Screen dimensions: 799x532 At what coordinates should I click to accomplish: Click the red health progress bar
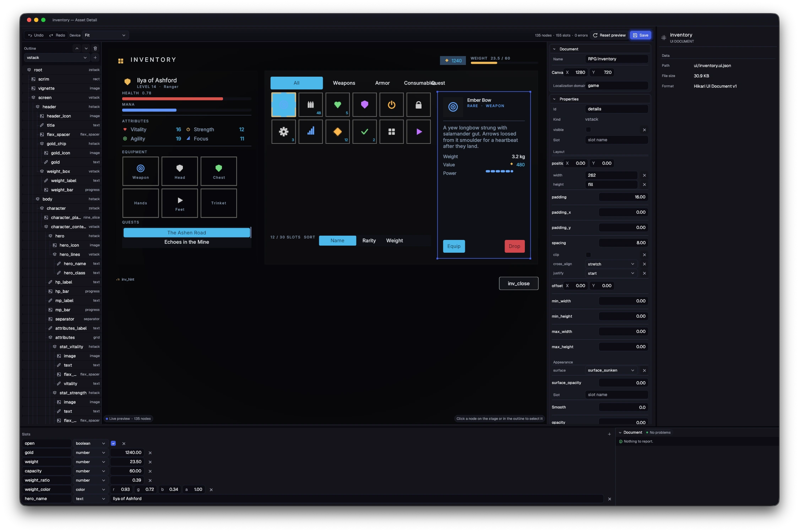(187, 99)
